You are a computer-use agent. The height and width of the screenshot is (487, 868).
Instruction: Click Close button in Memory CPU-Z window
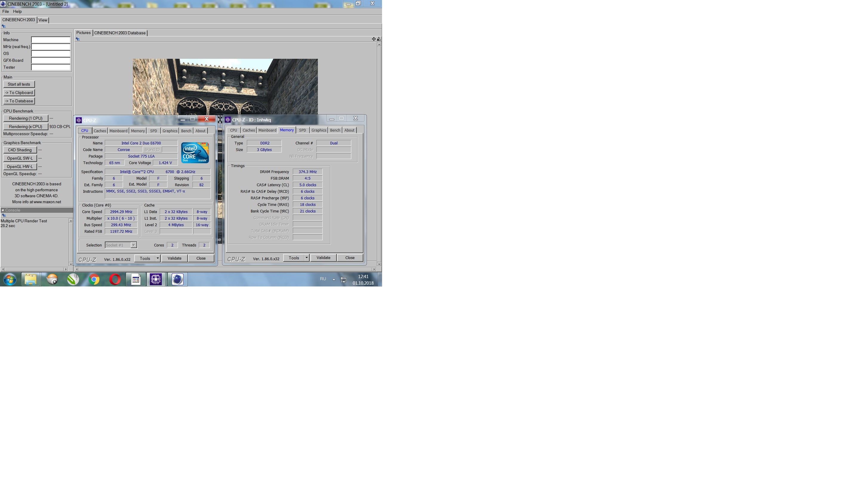(x=350, y=258)
